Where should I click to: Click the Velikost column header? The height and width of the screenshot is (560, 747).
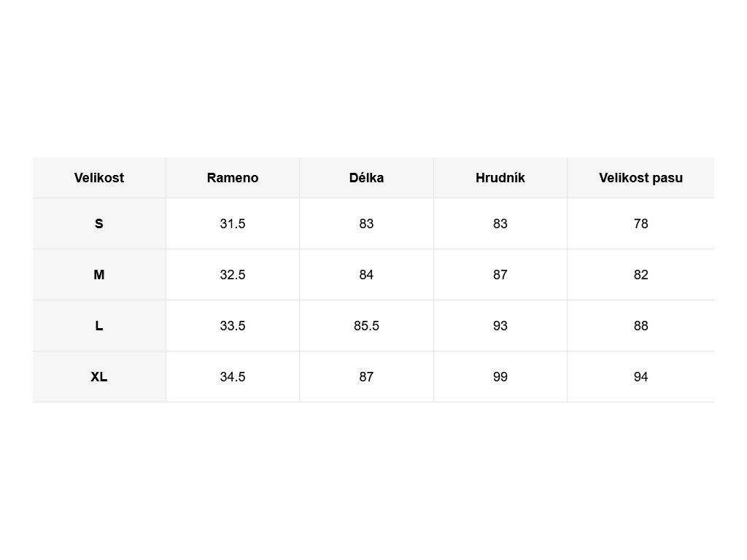point(99,178)
